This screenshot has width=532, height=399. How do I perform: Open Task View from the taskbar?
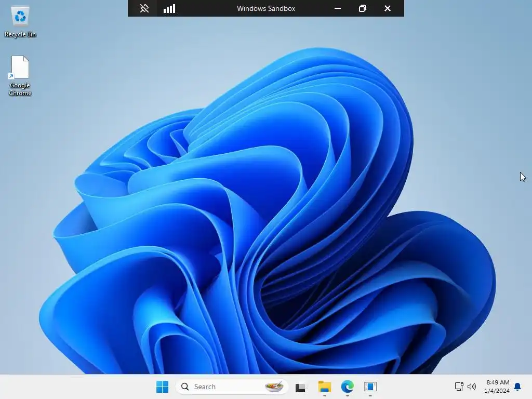[300, 387]
